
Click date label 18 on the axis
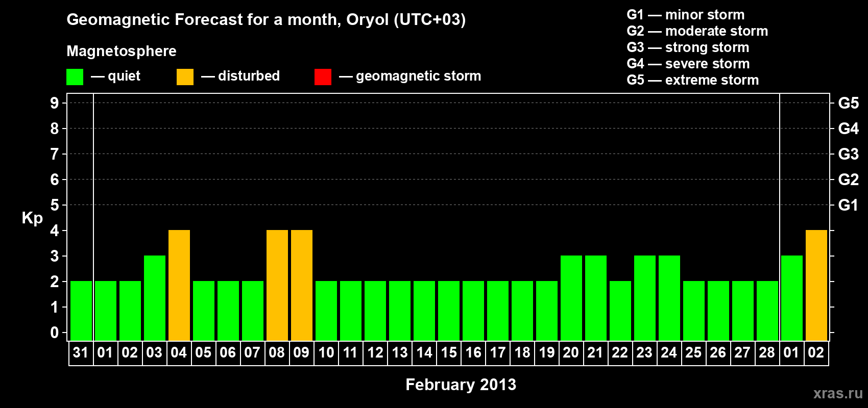point(522,352)
